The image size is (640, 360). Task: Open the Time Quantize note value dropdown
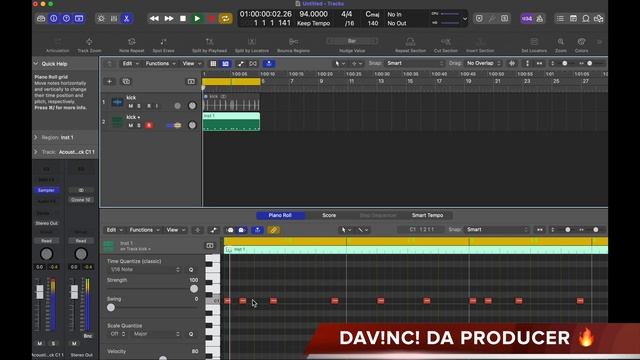tap(144, 269)
